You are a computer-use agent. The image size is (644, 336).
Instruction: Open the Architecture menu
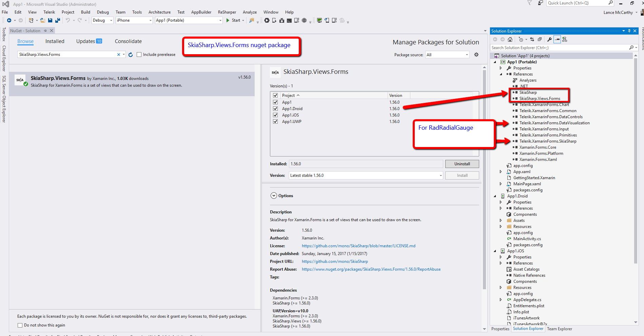point(159,12)
